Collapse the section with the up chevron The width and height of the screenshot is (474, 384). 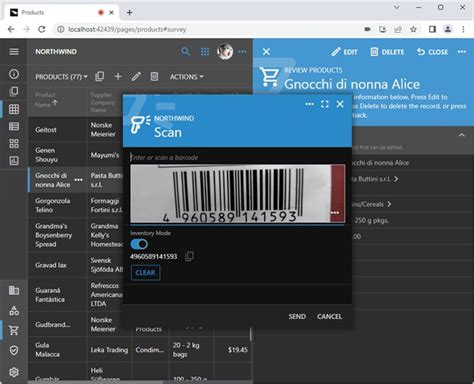click(461, 135)
